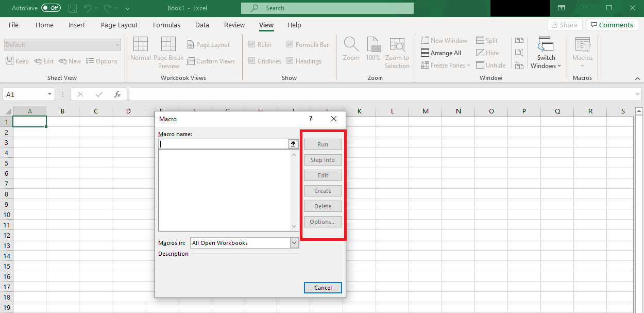Click the Insert Function fx icon
This screenshot has height=313, width=644.
[117, 94]
